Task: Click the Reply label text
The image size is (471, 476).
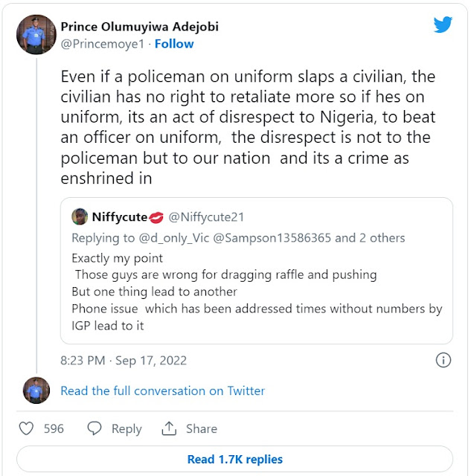Action: click(126, 429)
